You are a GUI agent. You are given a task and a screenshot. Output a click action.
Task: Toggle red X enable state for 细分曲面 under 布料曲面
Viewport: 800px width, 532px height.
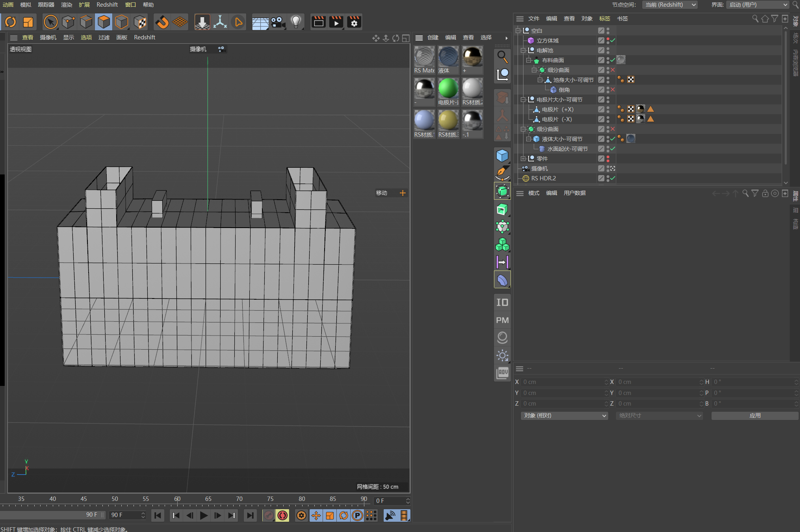click(613, 70)
